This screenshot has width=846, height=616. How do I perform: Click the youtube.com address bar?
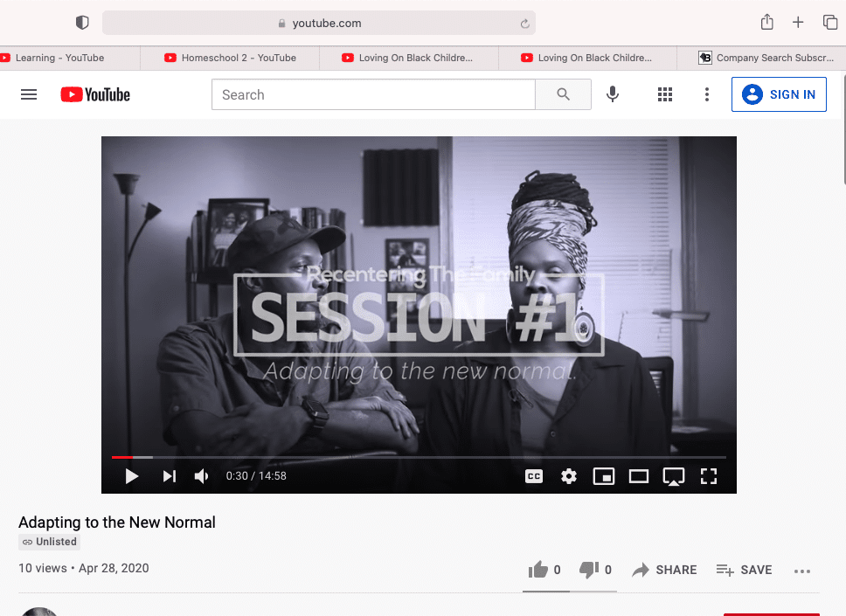[x=319, y=24]
